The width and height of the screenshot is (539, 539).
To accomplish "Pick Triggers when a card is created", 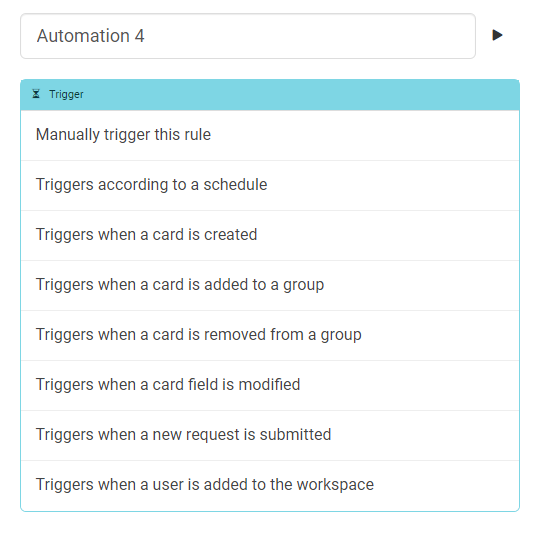I will point(270,235).
